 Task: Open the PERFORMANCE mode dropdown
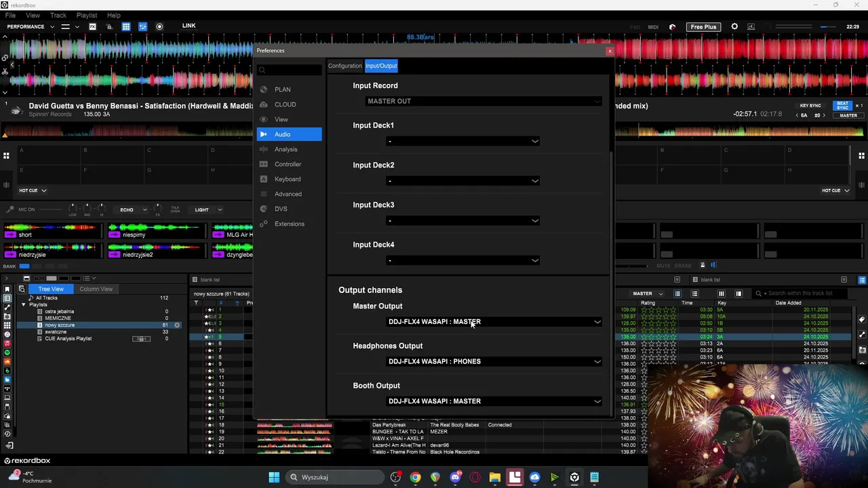(x=30, y=26)
